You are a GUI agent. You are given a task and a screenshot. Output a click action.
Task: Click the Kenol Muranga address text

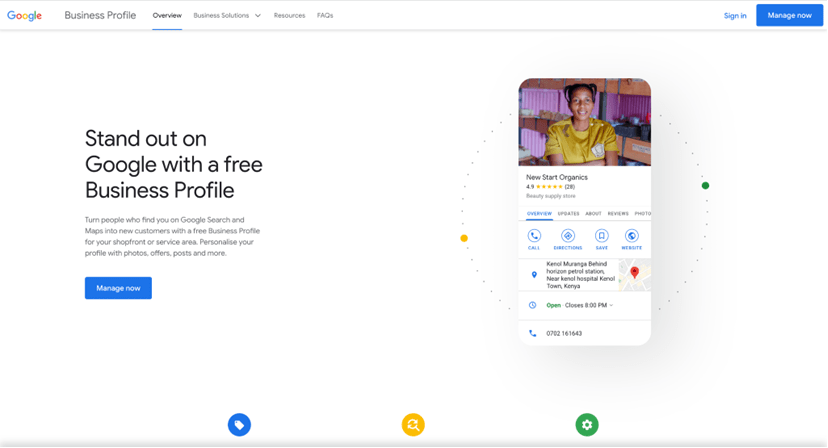point(580,275)
